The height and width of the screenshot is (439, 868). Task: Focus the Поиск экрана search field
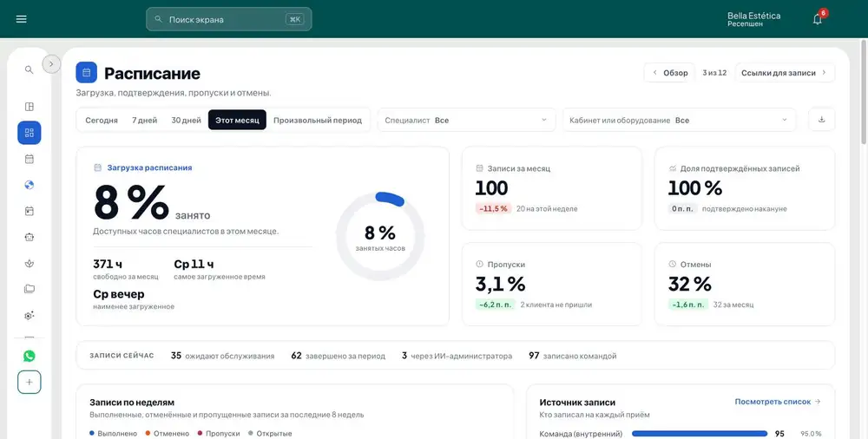coord(228,19)
